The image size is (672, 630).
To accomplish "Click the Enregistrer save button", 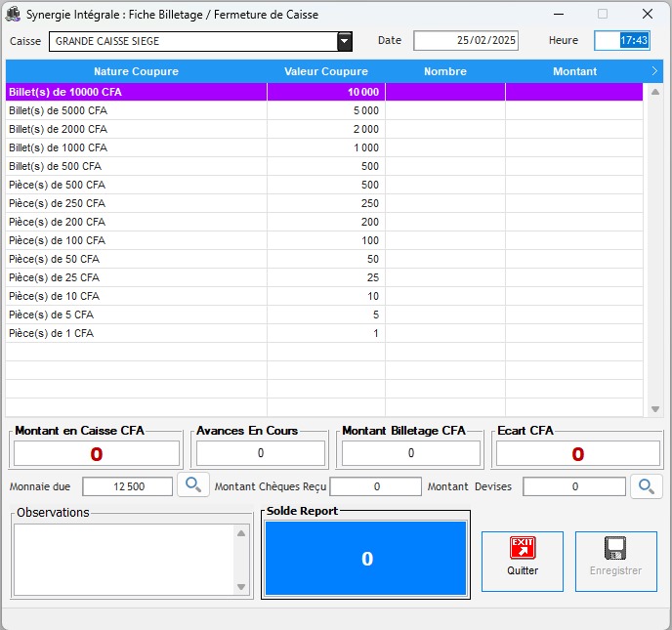I will coord(615,561).
